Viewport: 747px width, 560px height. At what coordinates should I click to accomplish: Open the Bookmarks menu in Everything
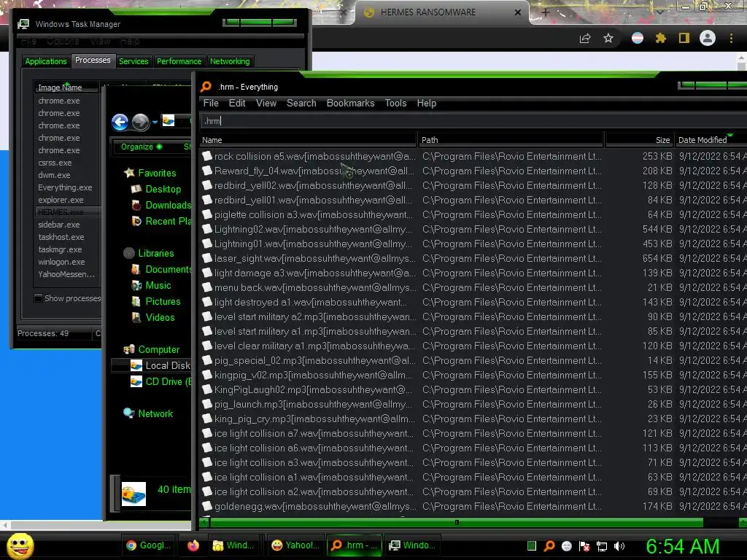coord(350,104)
